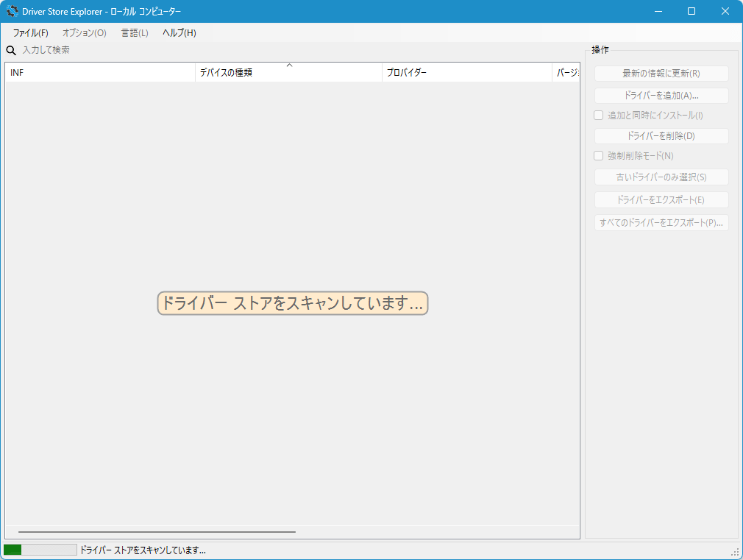The height and width of the screenshot is (560, 743).
Task: Click the window resize grip icon
Action: tap(736, 553)
